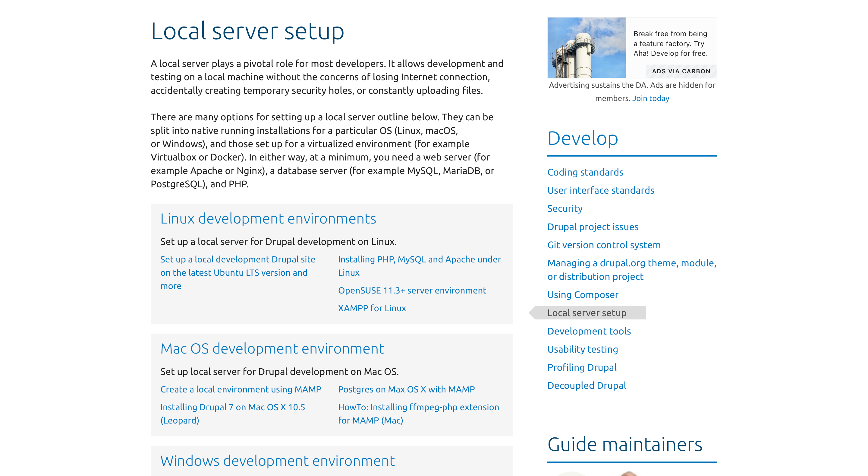Viewport: 868px width, 476px height.
Task: Open User interface standards
Action: pyautogui.click(x=600, y=190)
